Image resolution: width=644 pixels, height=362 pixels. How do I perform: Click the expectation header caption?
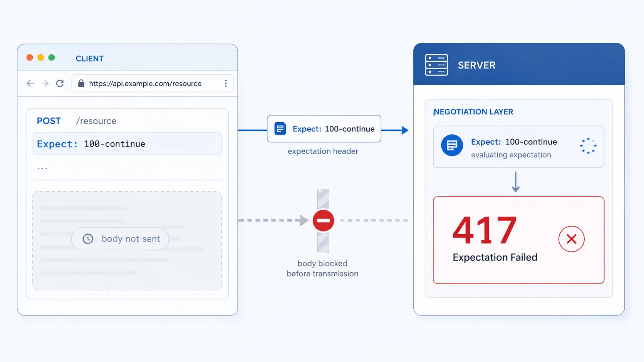point(323,151)
